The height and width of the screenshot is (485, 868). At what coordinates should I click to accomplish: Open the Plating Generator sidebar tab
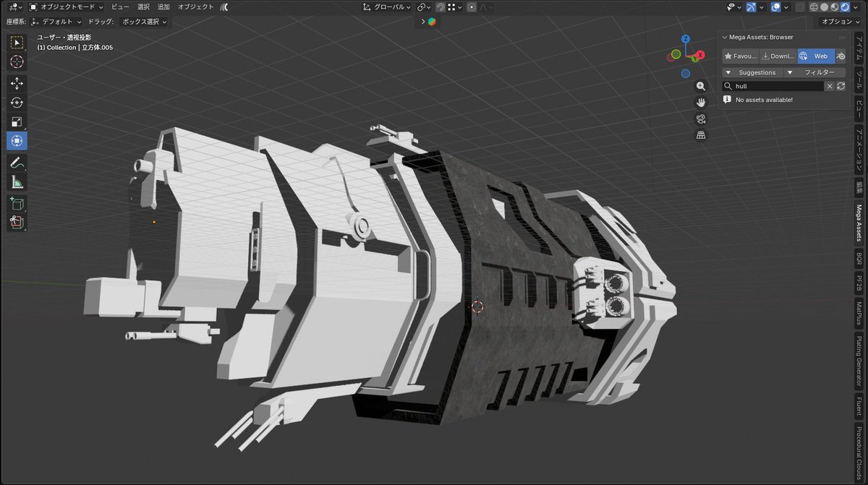pos(859,362)
